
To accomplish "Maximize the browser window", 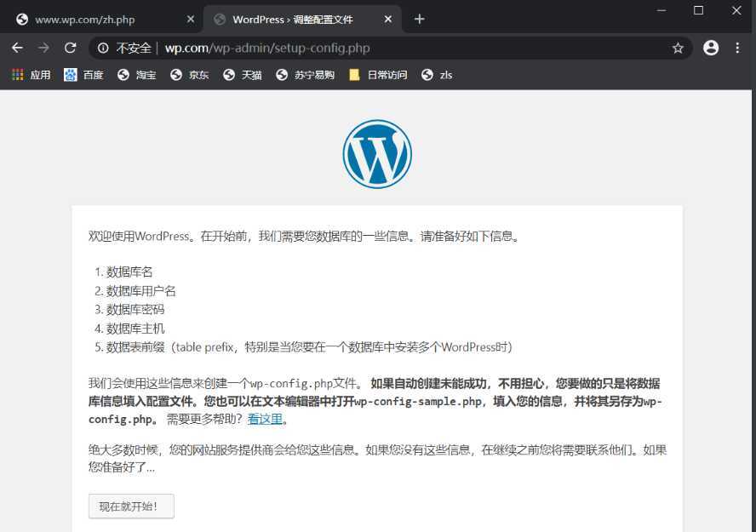I will (698, 10).
